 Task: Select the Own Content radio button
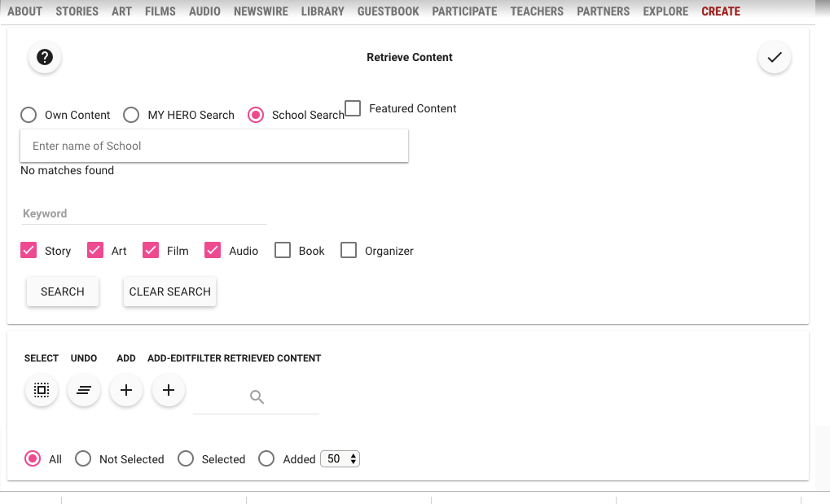29,115
